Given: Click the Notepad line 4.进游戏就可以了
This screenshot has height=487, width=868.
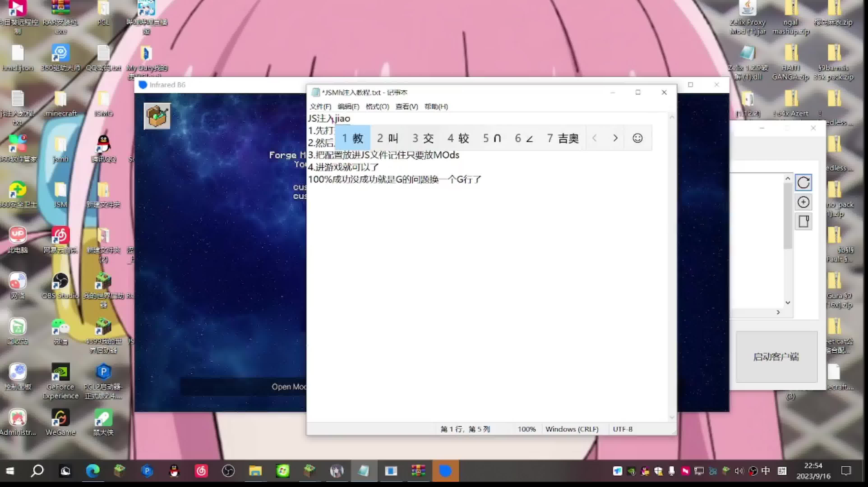Looking at the screenshot, I should [x=343, y=167].
